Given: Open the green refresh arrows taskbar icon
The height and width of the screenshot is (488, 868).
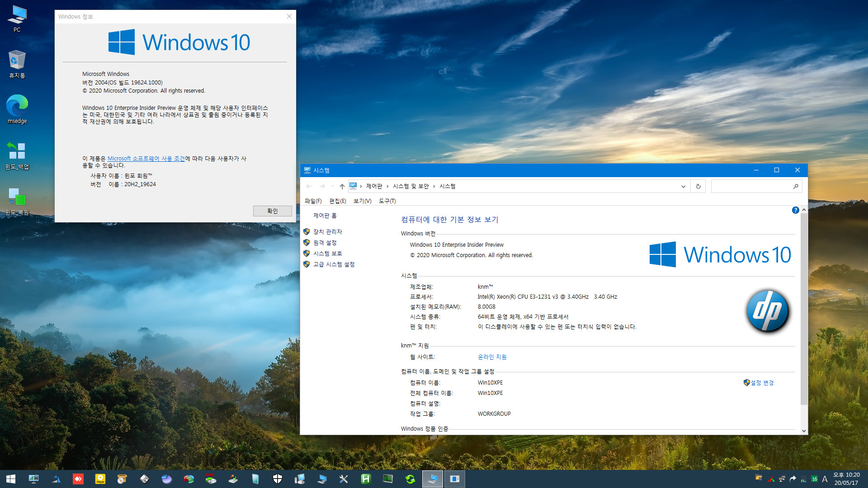Looking at the screenshot, I should (410, 479).
